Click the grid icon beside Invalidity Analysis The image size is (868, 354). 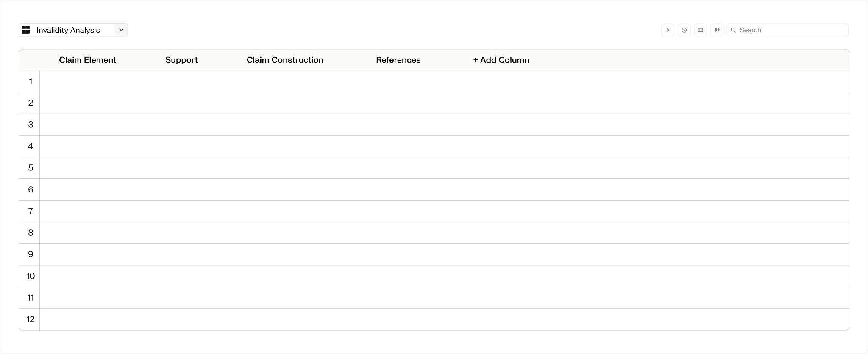point(26,30)
